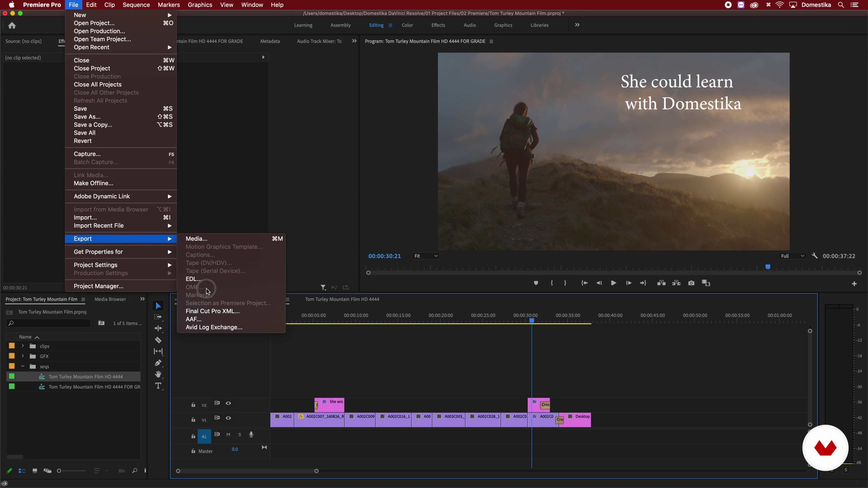The height and width of the screenshot is (488, 868).
Task: Select the Track Select Forward tool
Action: (x=158, y=317)
